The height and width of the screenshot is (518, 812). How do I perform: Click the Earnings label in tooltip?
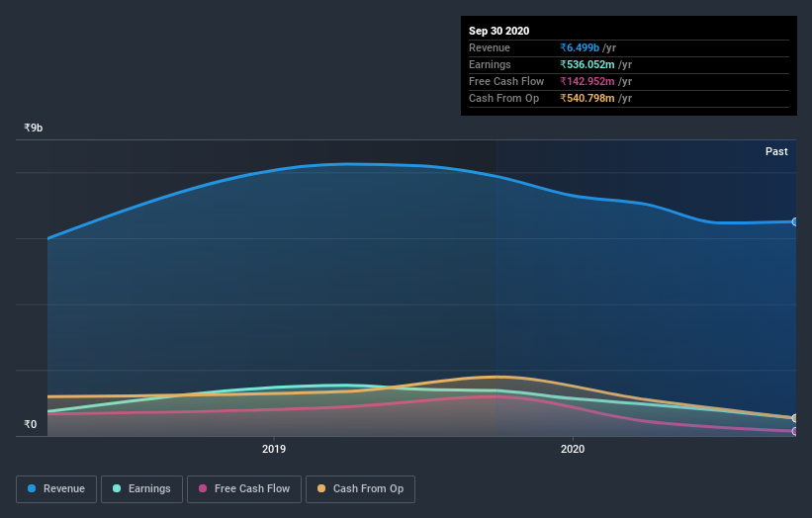[490, 64]
